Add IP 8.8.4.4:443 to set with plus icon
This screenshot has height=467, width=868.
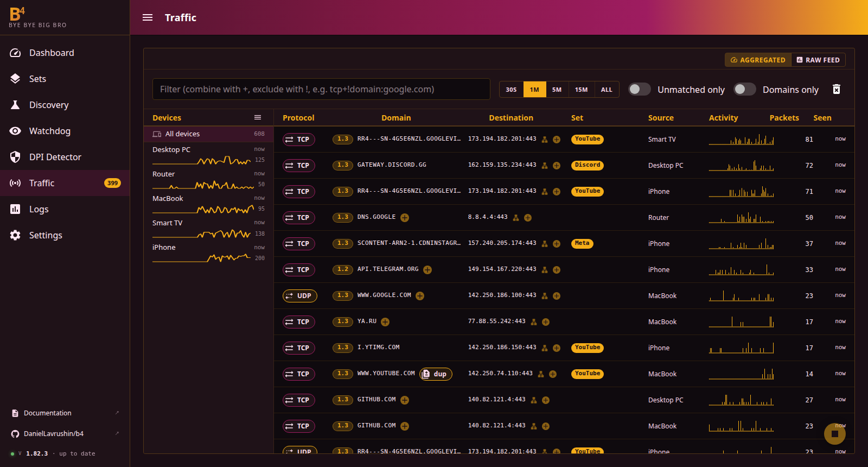(x=528, y=218)
